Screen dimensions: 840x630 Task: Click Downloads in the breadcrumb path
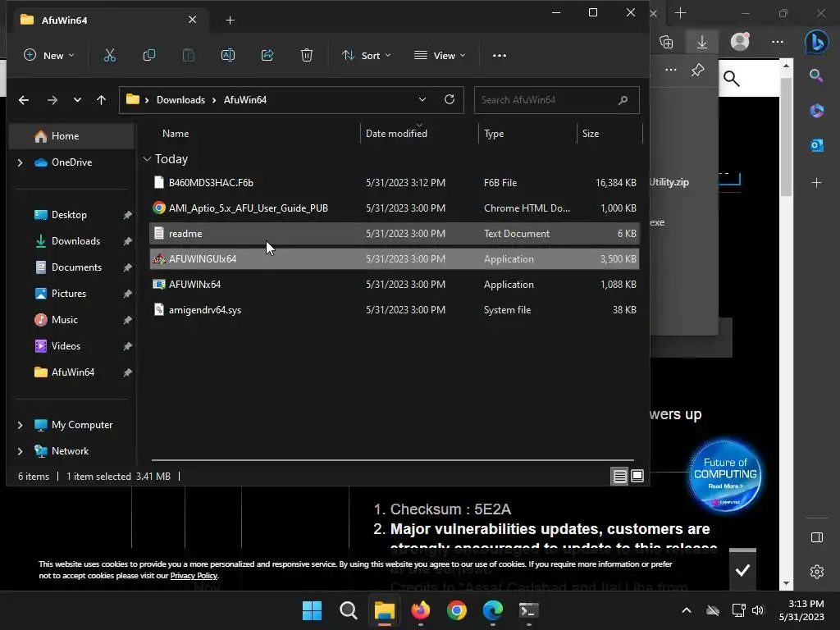tap(180, 100)
